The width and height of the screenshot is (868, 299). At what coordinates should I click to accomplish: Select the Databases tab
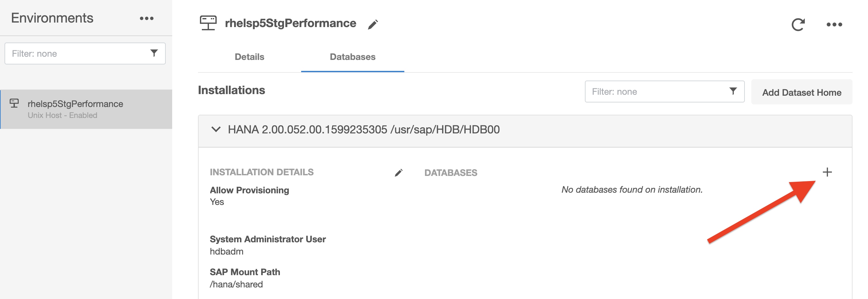[x=352, y=57]
